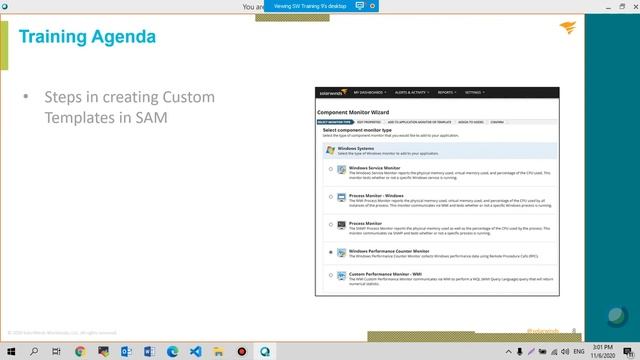Expand Reports dropdown menu
640x360 pixels.
(447, 93)
